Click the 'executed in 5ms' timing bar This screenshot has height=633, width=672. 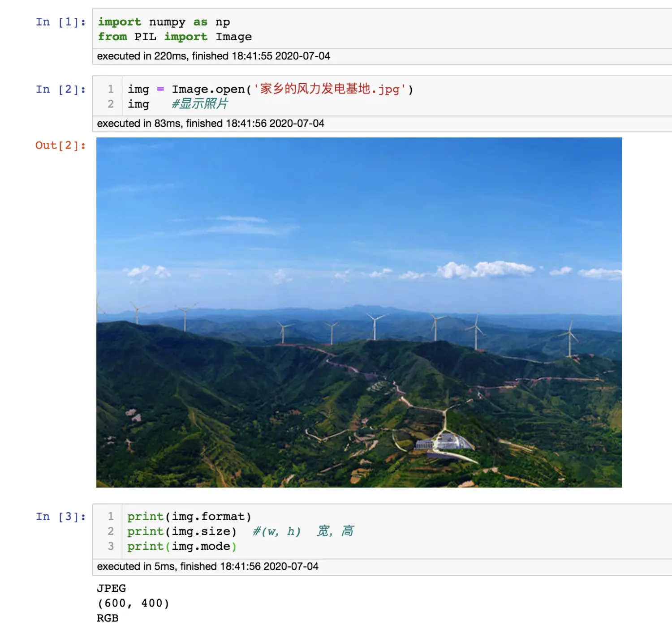207,566
